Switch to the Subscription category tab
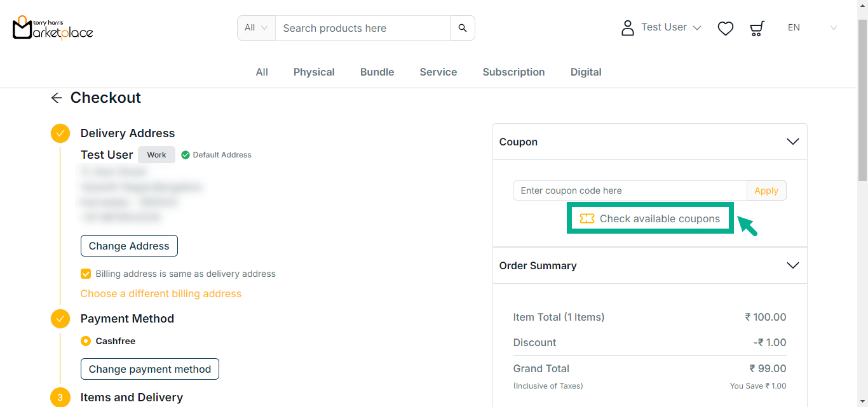 coord(513,72)
